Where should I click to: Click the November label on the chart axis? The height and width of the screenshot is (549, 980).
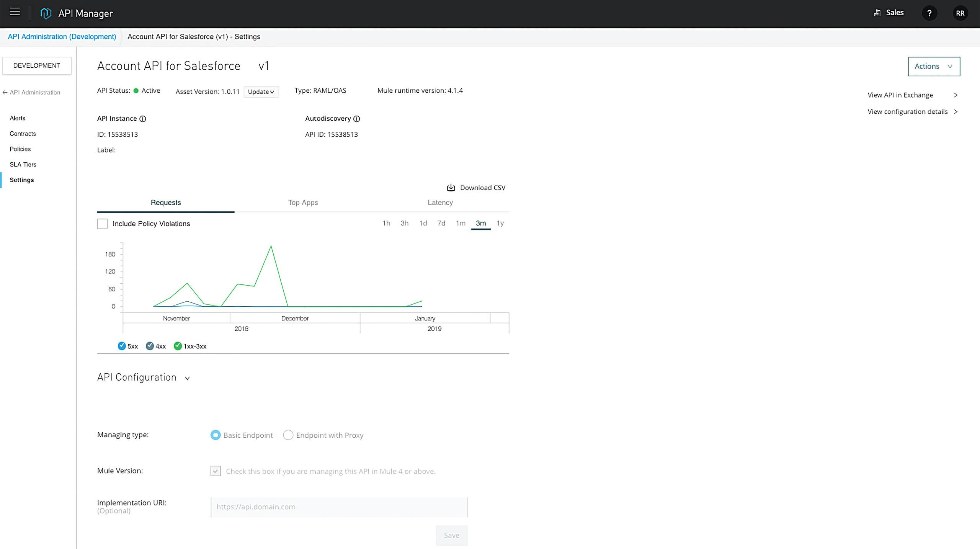pyautogui.click(x=176, y=318)
